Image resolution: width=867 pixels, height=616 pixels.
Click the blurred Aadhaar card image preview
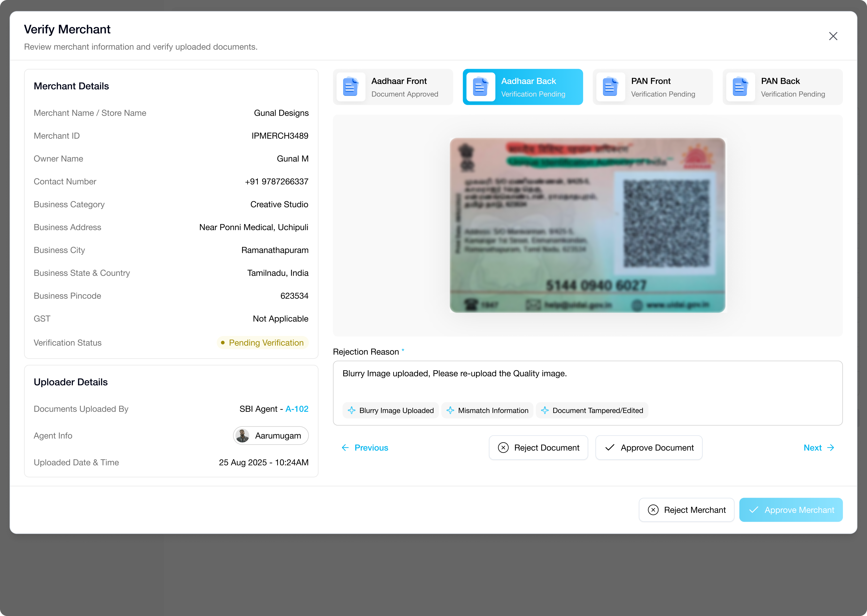pyautogui.click(x=587, y=225)
